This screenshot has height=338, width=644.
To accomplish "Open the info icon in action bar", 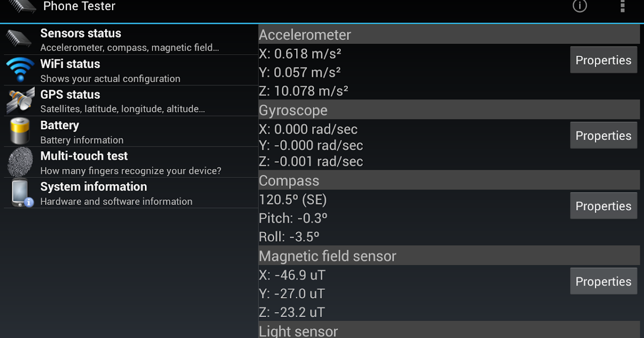I will 580,6.
